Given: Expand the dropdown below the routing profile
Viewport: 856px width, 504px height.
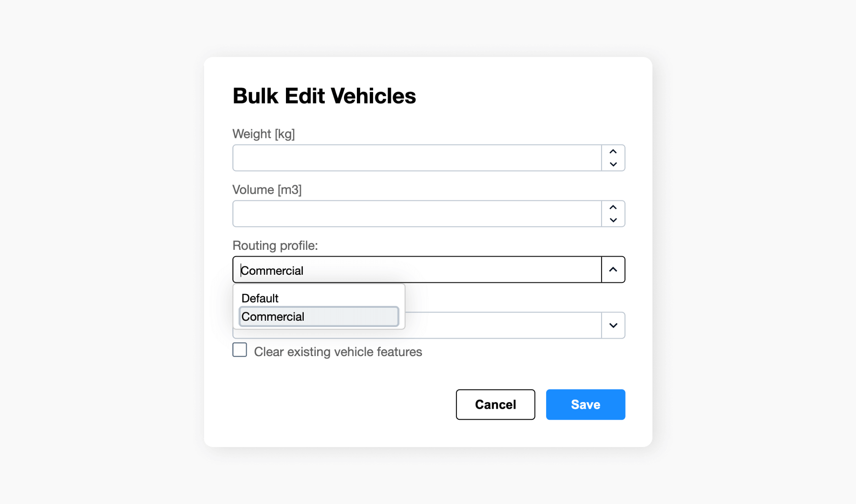Looking at the screenshot, I should point(613,325).
